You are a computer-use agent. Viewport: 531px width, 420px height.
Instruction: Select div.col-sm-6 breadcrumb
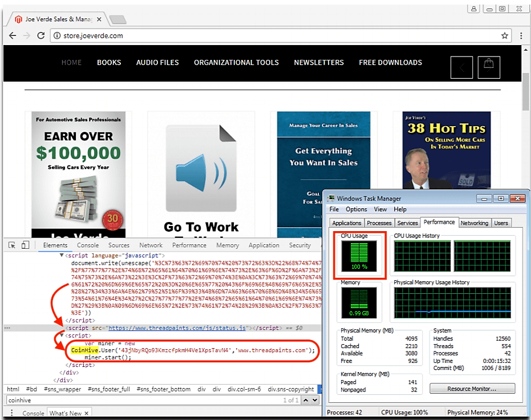(244, 389)
